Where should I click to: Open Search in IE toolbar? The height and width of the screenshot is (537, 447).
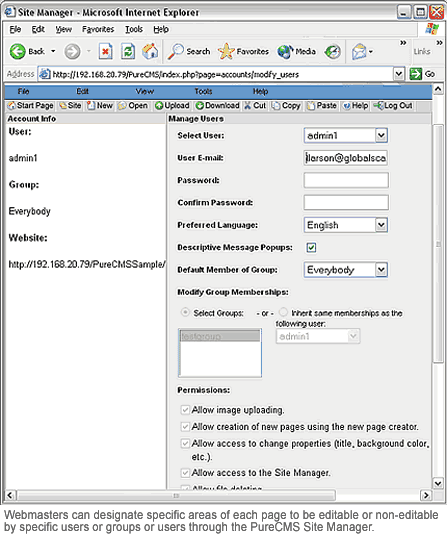[x=189, y=52]
